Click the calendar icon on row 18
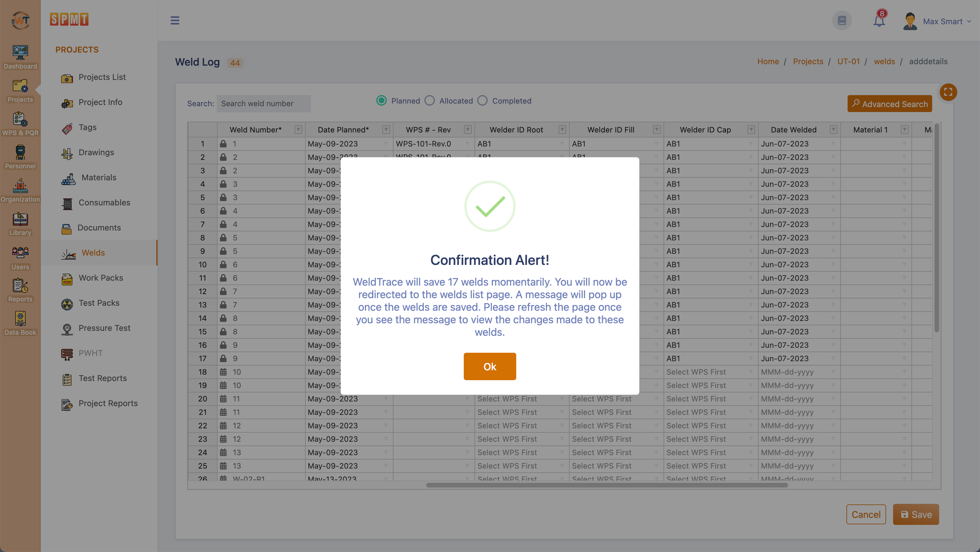This screenshot has height=552, width=980. click(x=223, y=372)
